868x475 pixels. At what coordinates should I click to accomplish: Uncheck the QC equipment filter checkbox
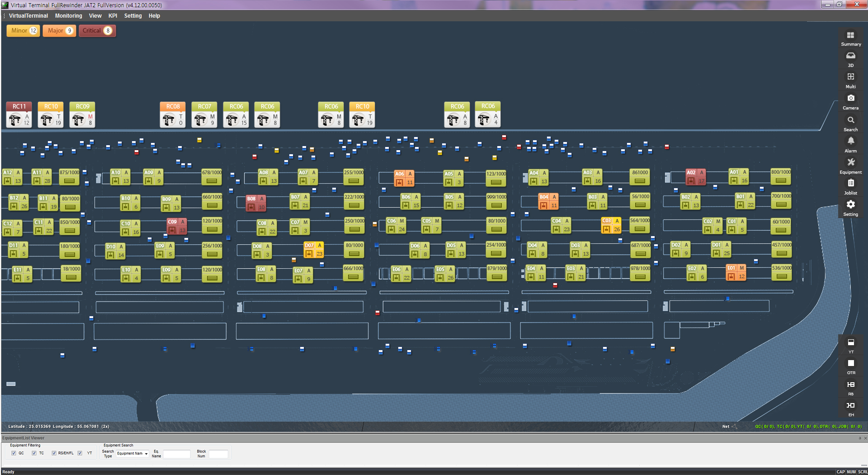point(14,453)
